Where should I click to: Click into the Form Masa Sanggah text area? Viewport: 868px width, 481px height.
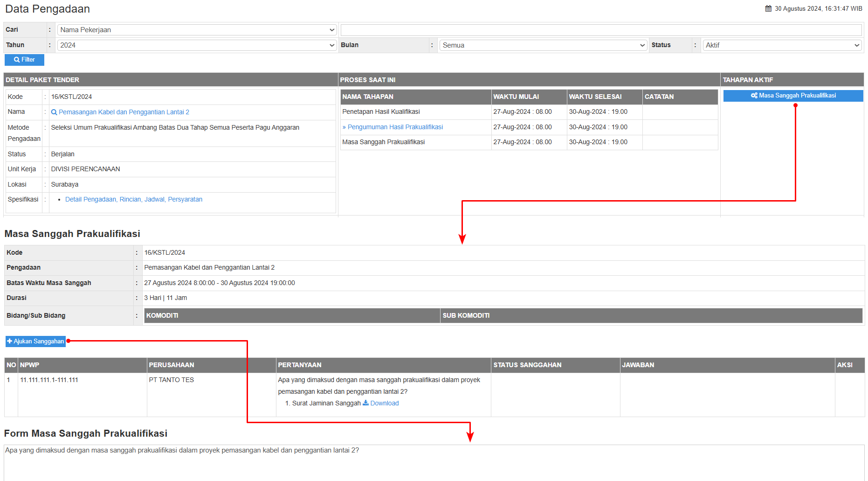pyautogui.click(x=434, y=463)
